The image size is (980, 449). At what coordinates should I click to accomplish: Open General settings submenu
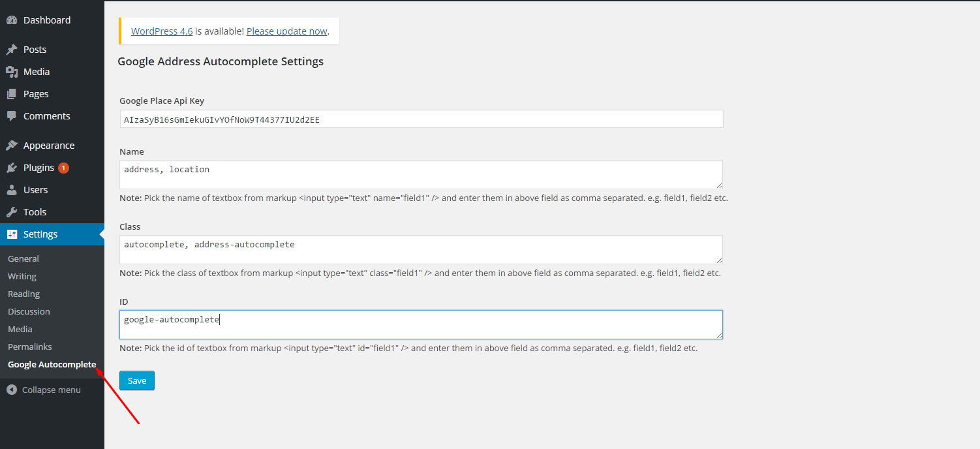pyautogui.click(x=23, y=258)
